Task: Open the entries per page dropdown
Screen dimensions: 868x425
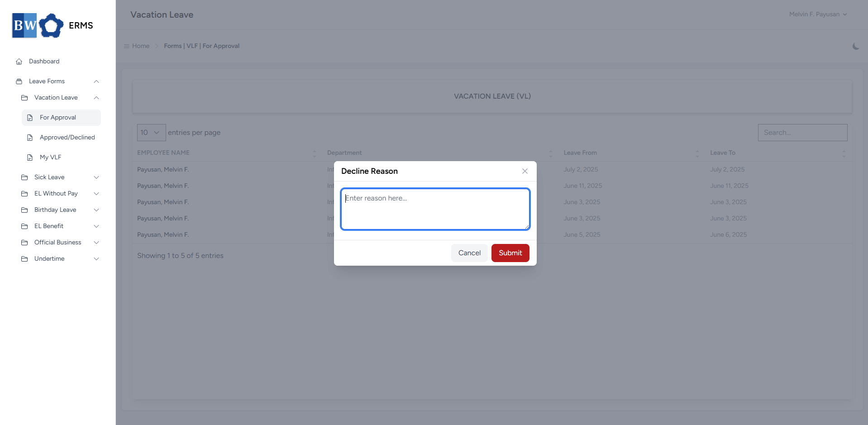Action: coord(151,133)
